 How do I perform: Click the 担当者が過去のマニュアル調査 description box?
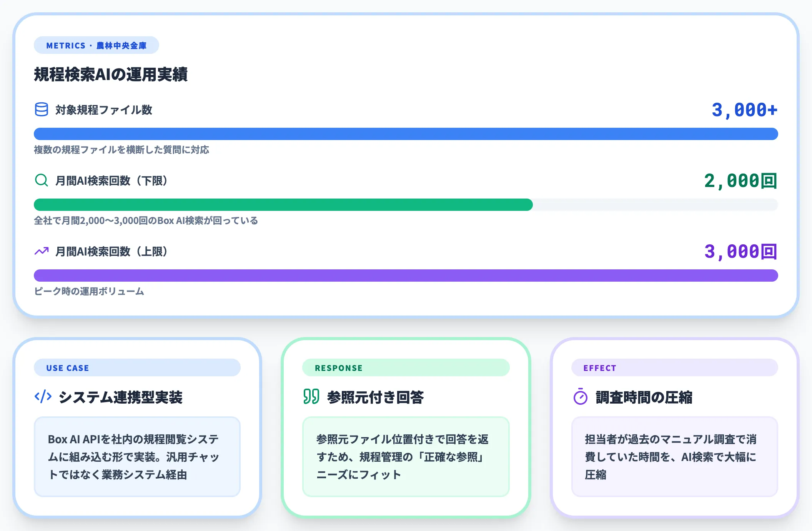(x=675, y=457)
